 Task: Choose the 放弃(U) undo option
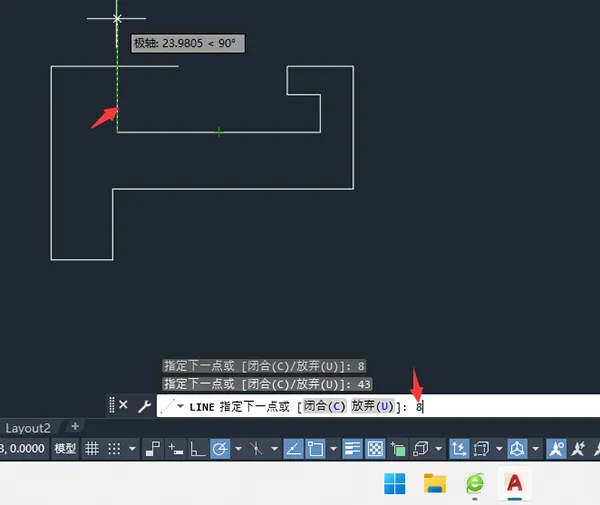click(x=372, y=406)
